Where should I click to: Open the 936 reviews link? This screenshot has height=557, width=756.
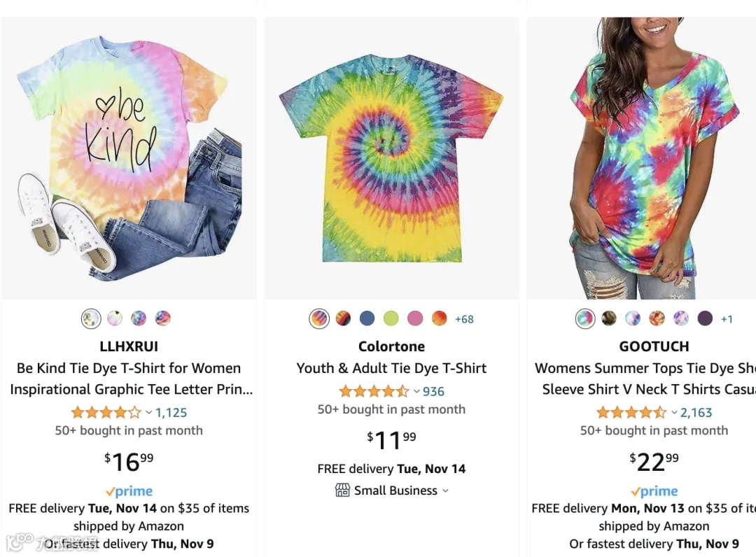433,392
